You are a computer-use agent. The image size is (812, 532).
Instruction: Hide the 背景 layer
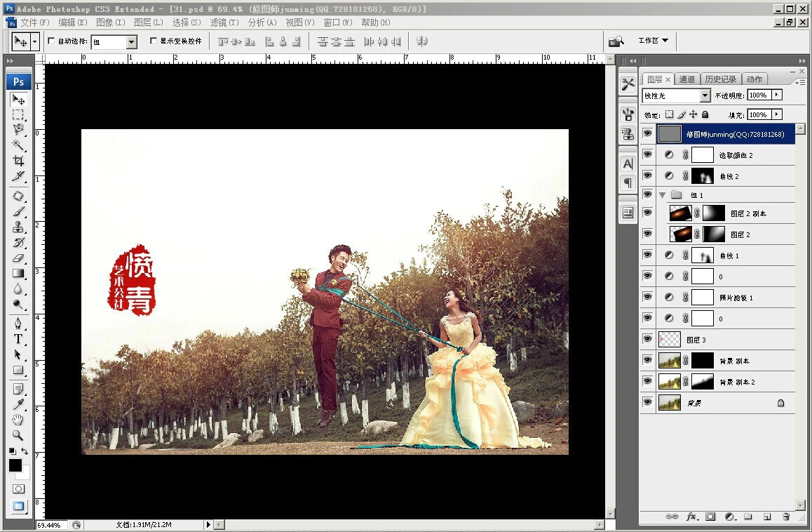pyautogui.click(x=647, y=402)
